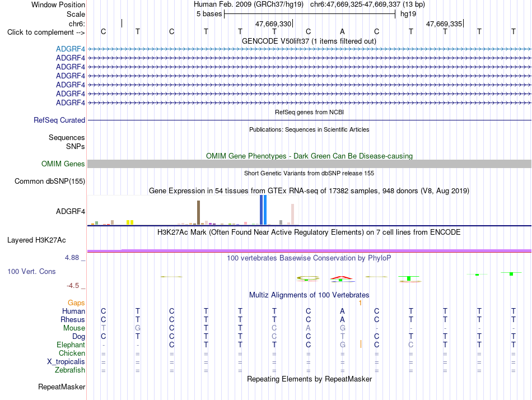
Task: Click the red A conservation logo
Action: pyautogui.click(x=342, y=278)
